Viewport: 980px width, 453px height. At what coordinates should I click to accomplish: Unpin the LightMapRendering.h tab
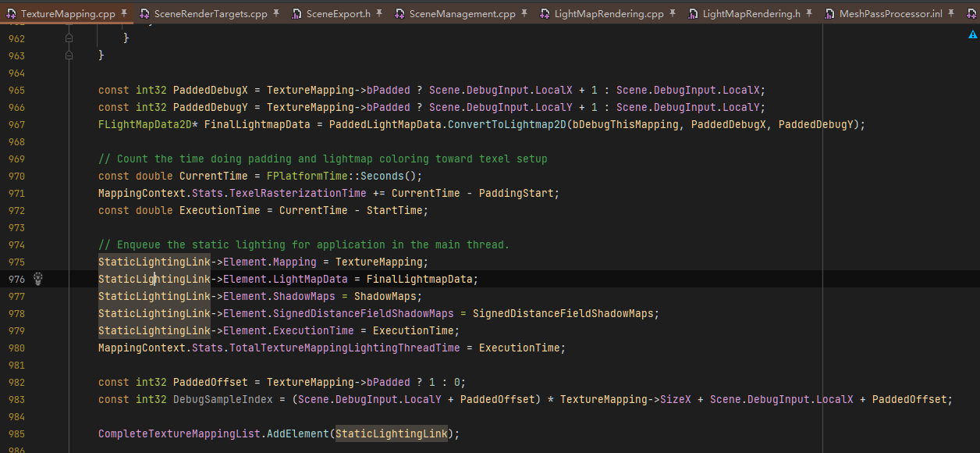809,14
